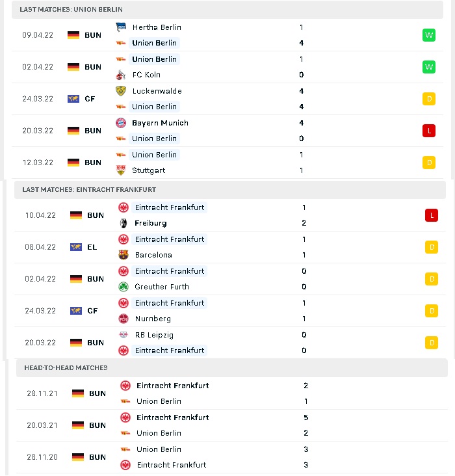Screen dimensions: 455x476
Task: Open the 28.11.21 head-to-head match row
Action: (232, 393)
